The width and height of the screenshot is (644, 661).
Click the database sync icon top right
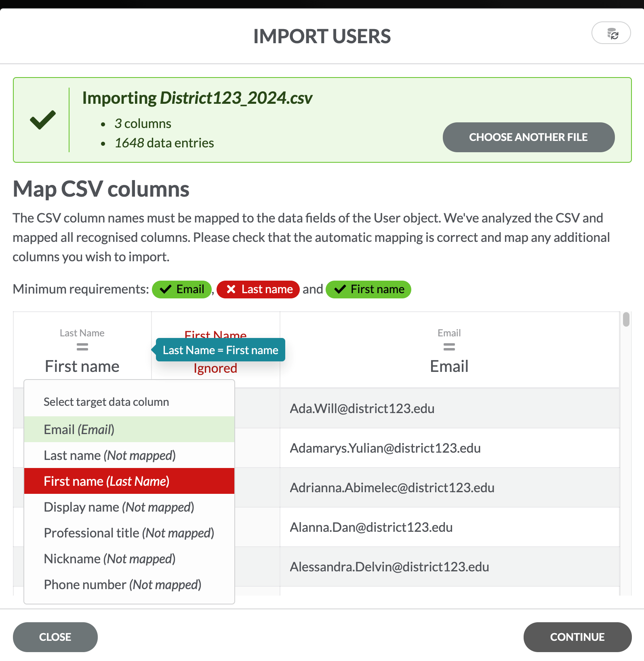pyautogui.click(x=610, y=33)
